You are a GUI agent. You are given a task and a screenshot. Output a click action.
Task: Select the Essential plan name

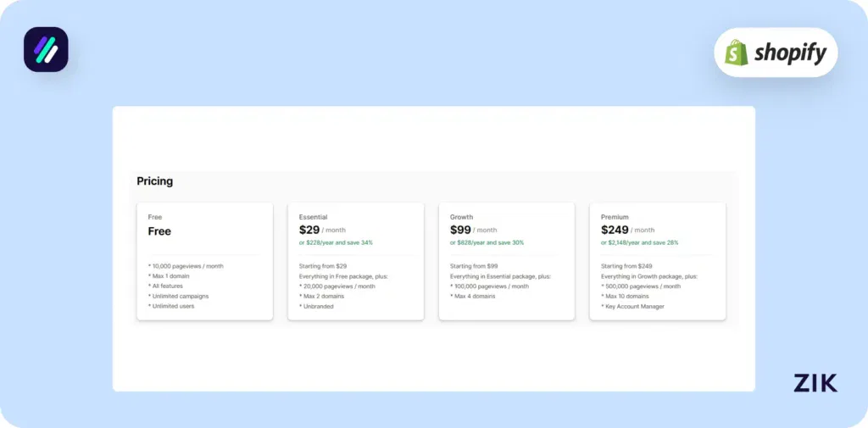[x=314, y=217]
